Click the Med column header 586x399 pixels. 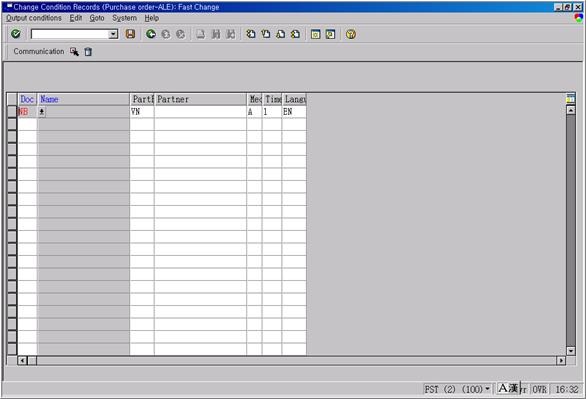click(255, 99)
